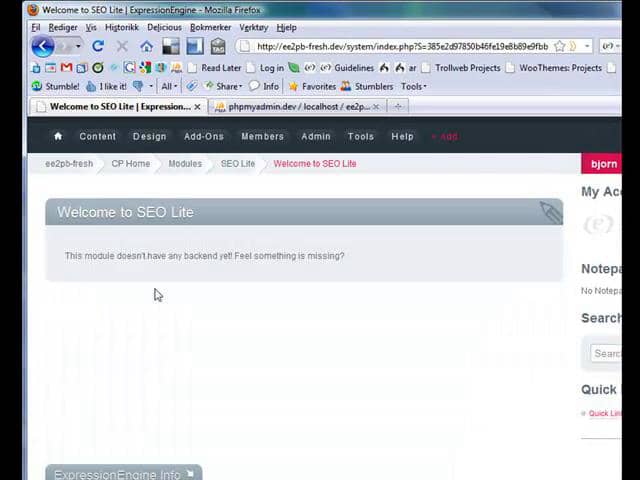Open the Trollweb Projects bookmark

[x=461, y=68]
